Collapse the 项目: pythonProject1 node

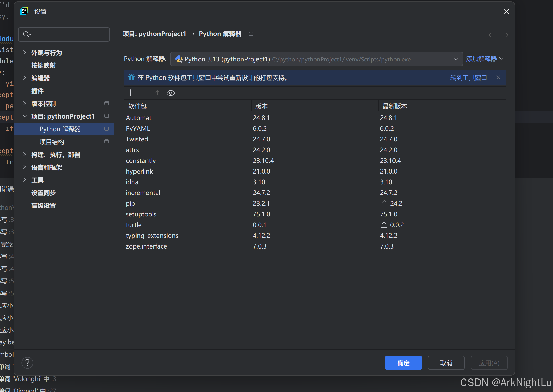pyautogui.click(x=25, y=116)
